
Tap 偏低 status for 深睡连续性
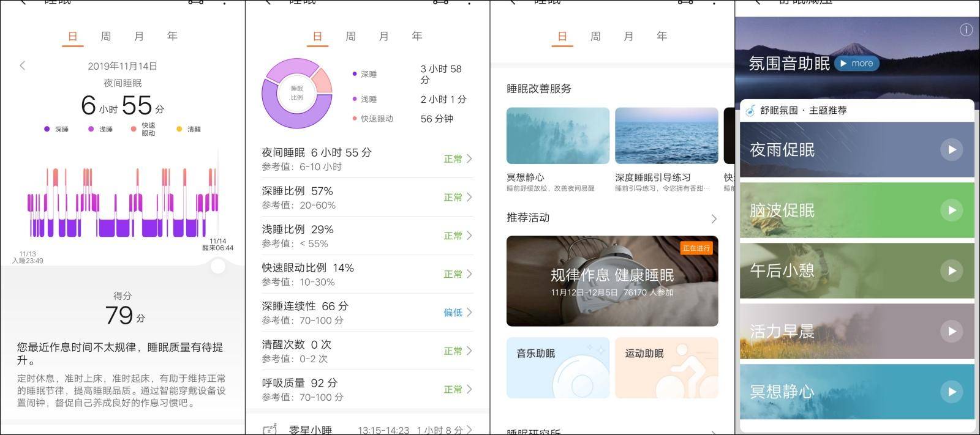coord(453,313)
